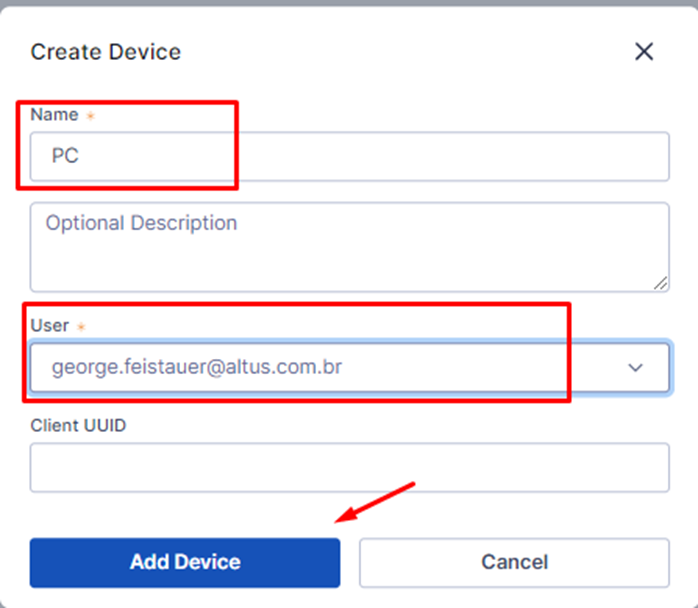
Task: Click the 'Optional Description' placeholder text
Action: pyautogui.click(x=141, y=222)
